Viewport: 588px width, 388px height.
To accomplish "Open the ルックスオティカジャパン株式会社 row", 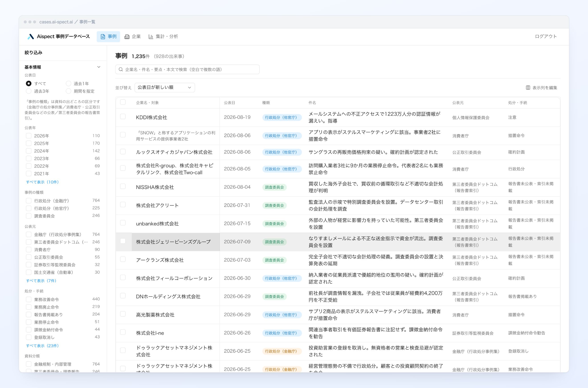I will tap(338, 152).
